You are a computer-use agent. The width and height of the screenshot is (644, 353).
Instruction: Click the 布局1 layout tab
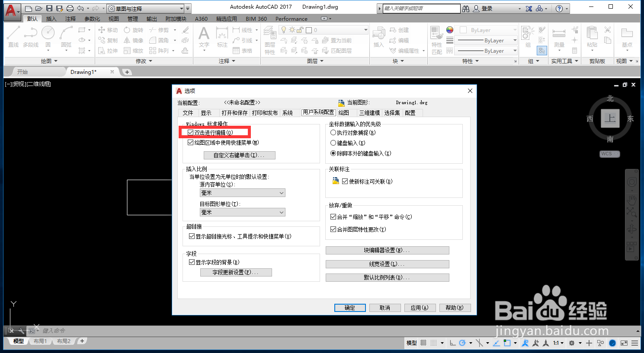[x=40, y=341]
